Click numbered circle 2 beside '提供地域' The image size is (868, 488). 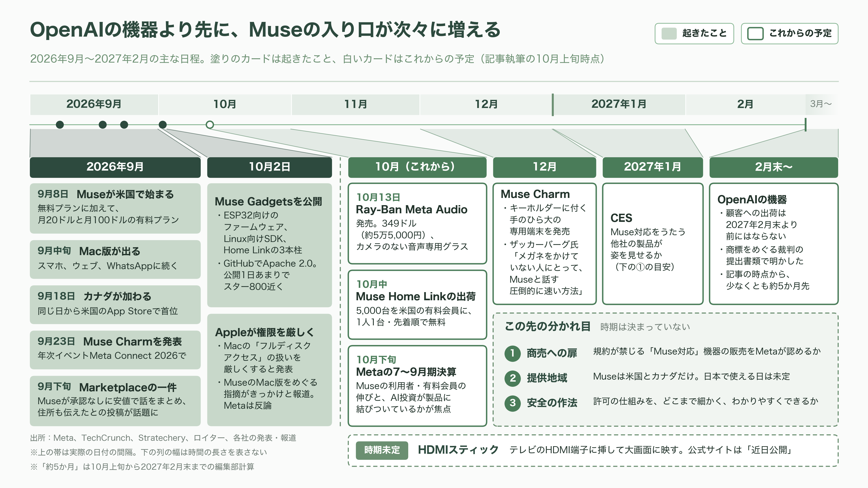point(512,378)
